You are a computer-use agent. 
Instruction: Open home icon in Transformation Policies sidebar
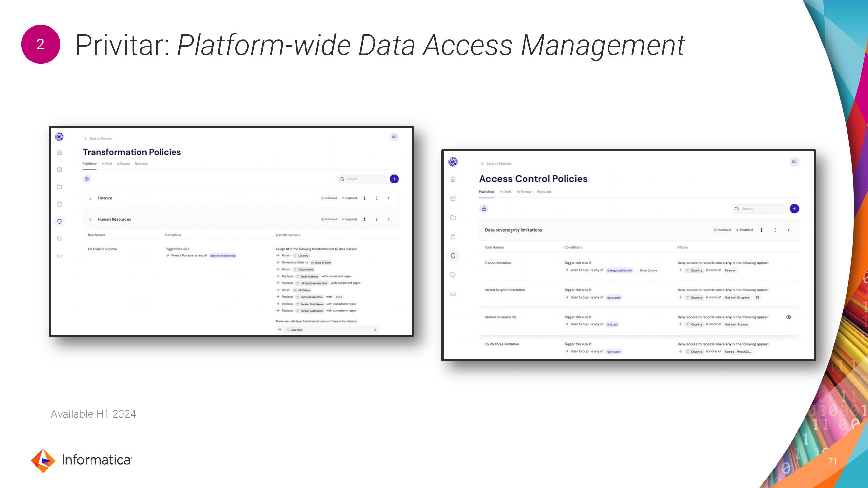(x=59, y=153)
